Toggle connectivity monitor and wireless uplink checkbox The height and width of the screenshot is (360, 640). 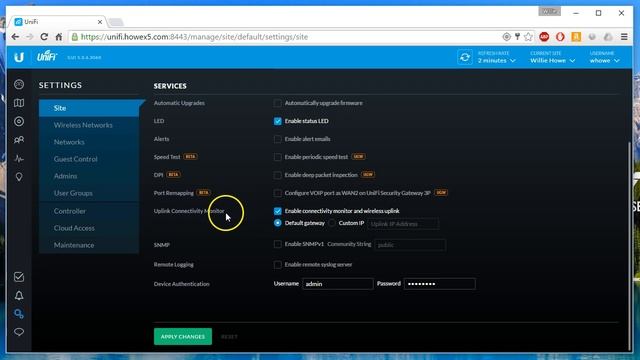[278, 211]
